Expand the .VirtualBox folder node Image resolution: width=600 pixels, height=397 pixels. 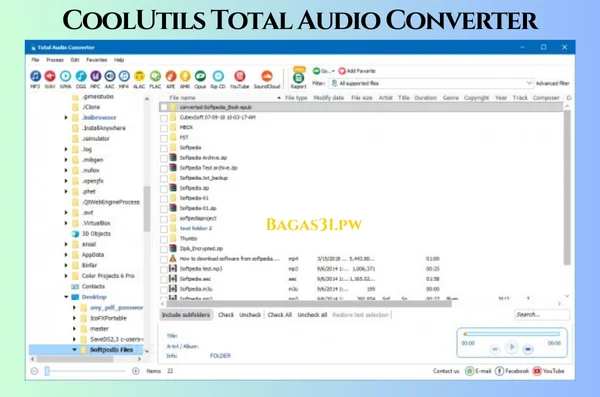click(66, 223)
